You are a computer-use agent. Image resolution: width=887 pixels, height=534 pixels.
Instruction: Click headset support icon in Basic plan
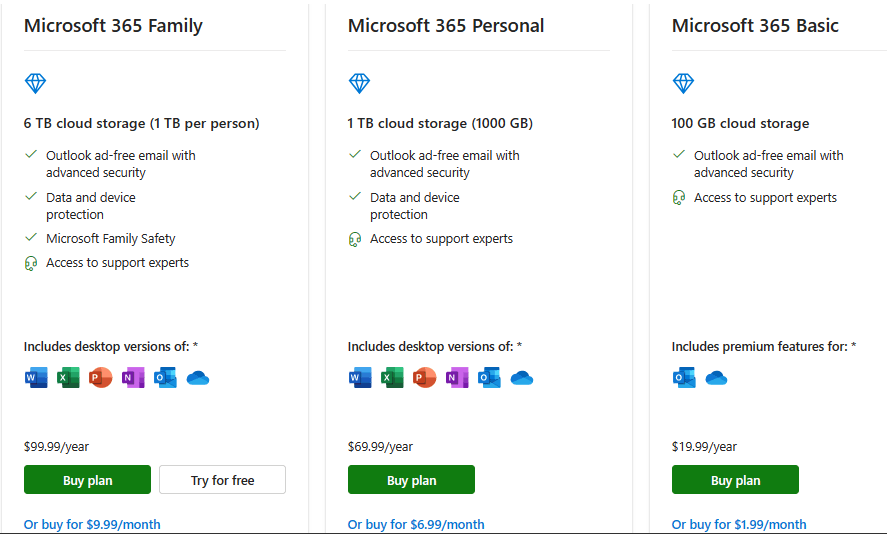point(679,198)
